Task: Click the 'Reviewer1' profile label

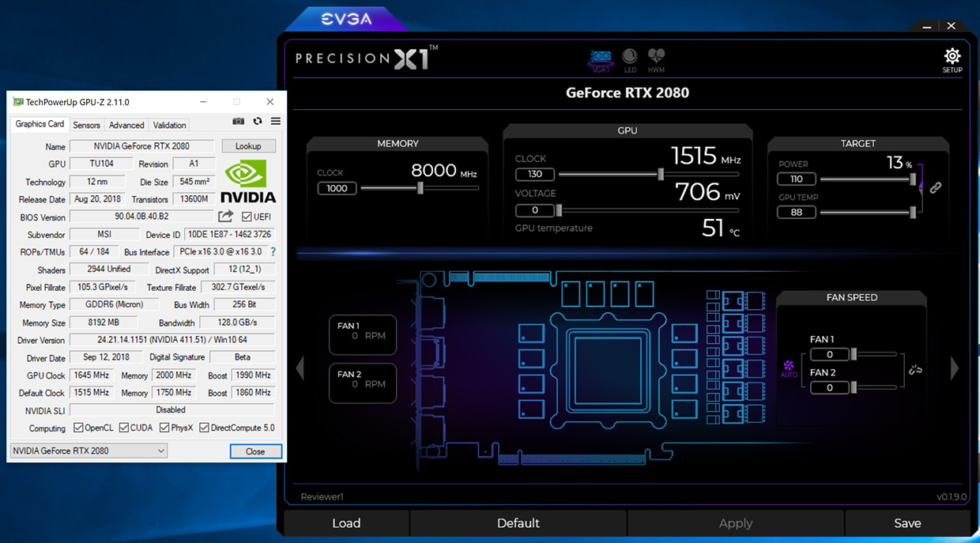Action: (322, 496)
